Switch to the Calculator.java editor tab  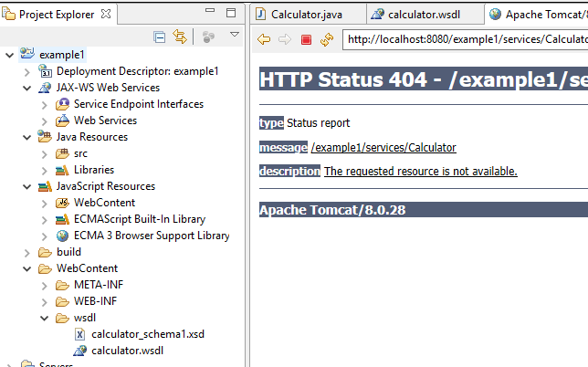[x=309, y=15]
